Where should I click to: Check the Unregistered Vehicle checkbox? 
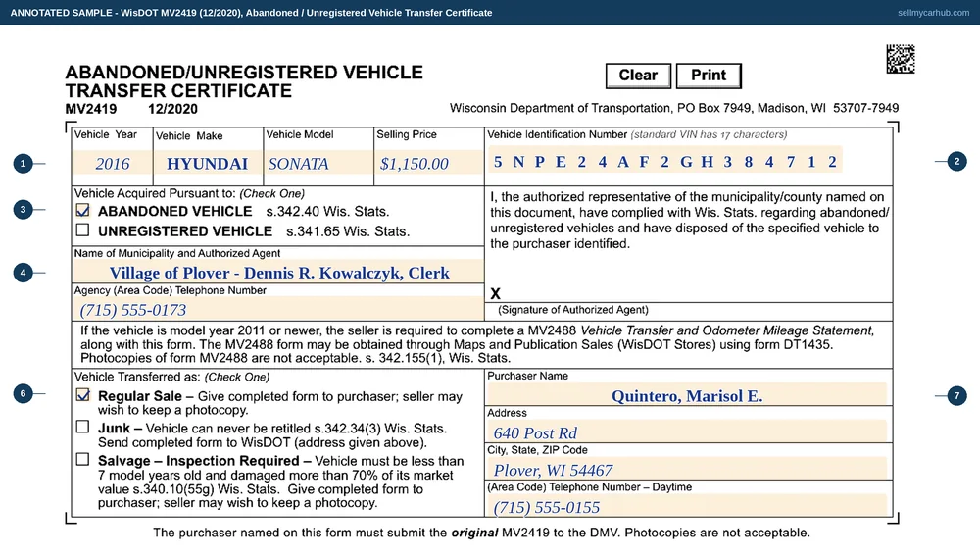point(82,230)
